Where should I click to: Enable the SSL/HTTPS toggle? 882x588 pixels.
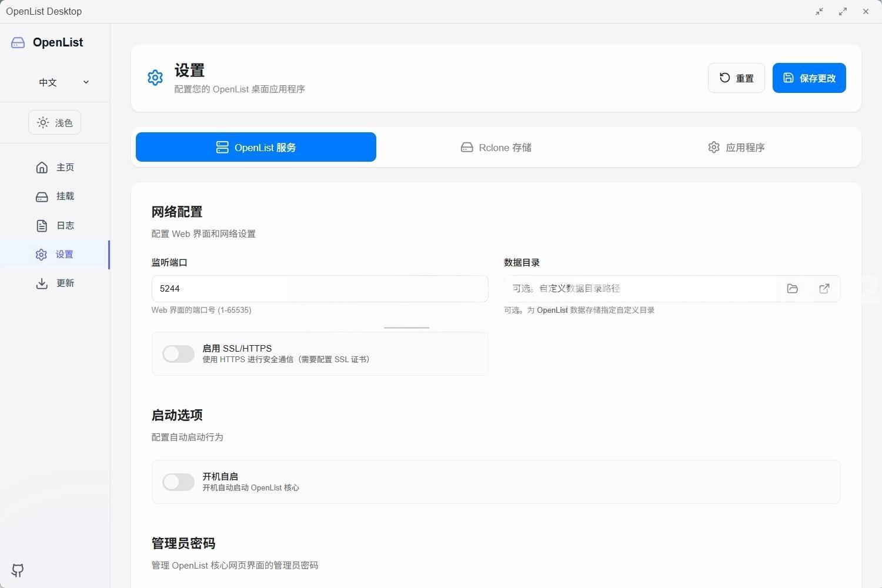click(178, 353)
